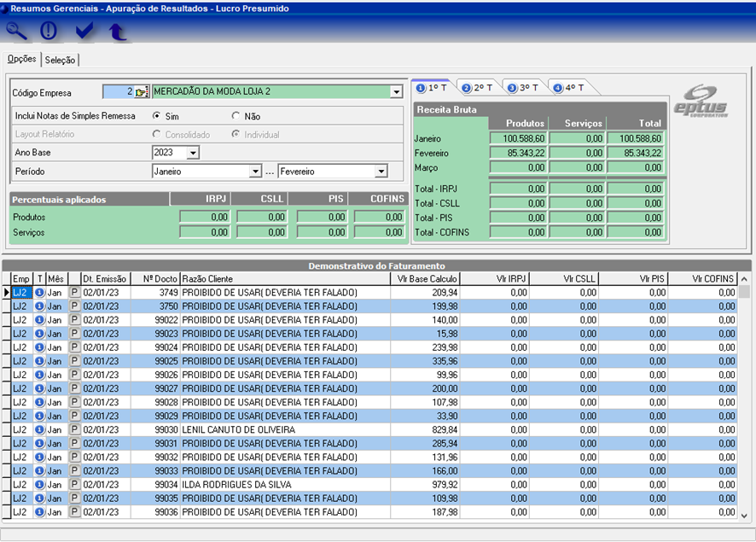The image size is (756, 542).
Task: Click the P icon on document 3749 row
Action: (x=74, y=293)
